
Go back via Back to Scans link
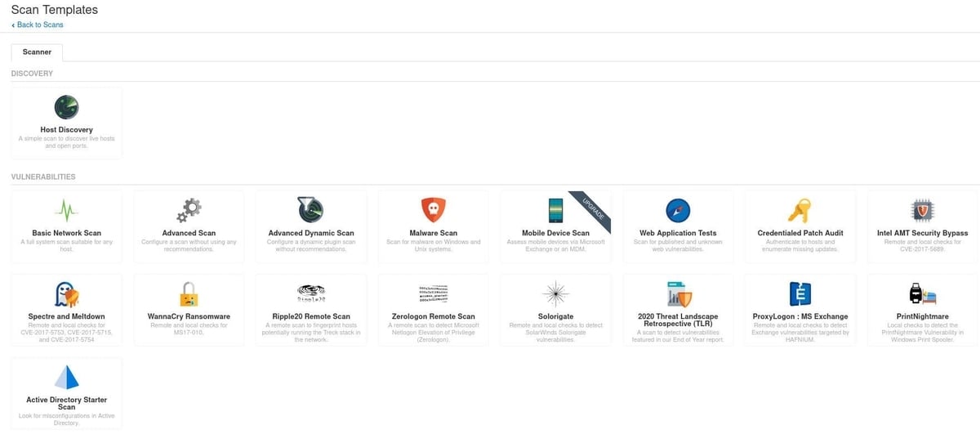38,25
